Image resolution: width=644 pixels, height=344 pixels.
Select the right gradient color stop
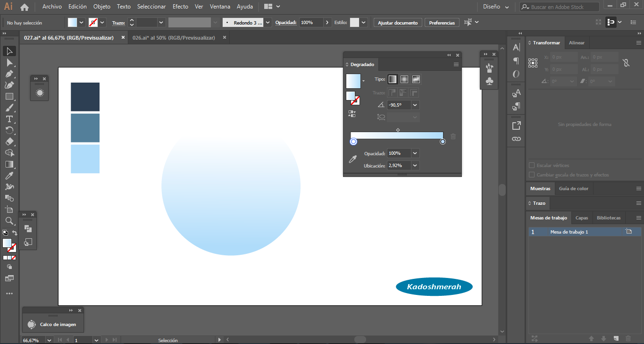click(443, 142)
